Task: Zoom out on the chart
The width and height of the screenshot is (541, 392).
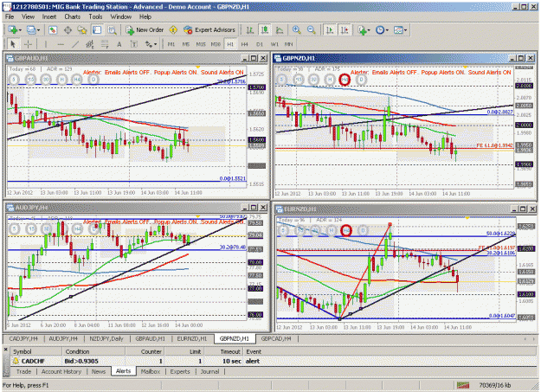Action: [312, 30]
